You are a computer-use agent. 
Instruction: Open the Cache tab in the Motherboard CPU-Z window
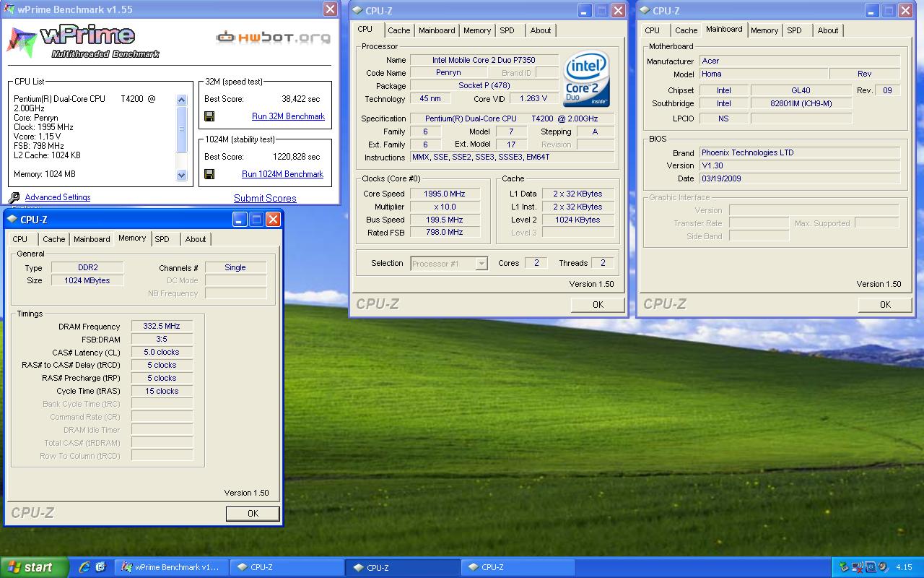coord(686,30)
